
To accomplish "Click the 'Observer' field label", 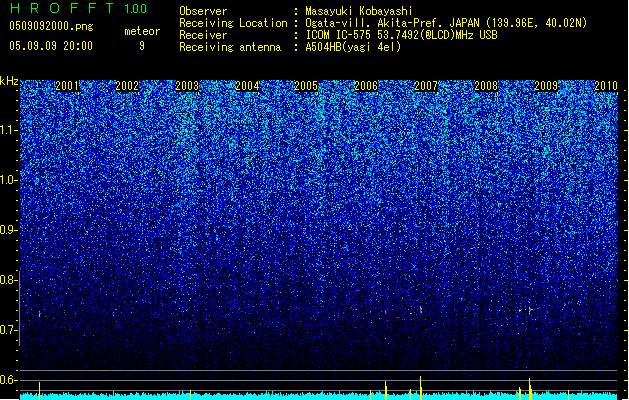I will click(x=203, y=11).
